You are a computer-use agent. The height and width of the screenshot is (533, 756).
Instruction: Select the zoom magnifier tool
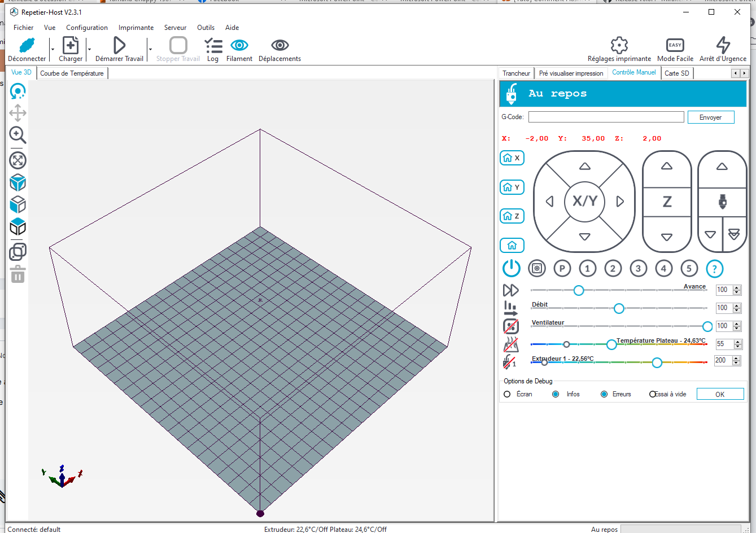click(x=18, y=135)
